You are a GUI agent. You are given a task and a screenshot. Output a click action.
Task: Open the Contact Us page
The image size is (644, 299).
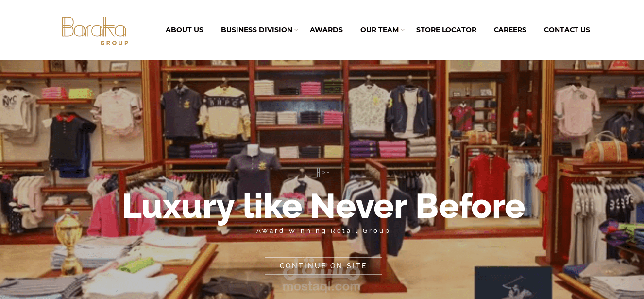tap(567, 30)
